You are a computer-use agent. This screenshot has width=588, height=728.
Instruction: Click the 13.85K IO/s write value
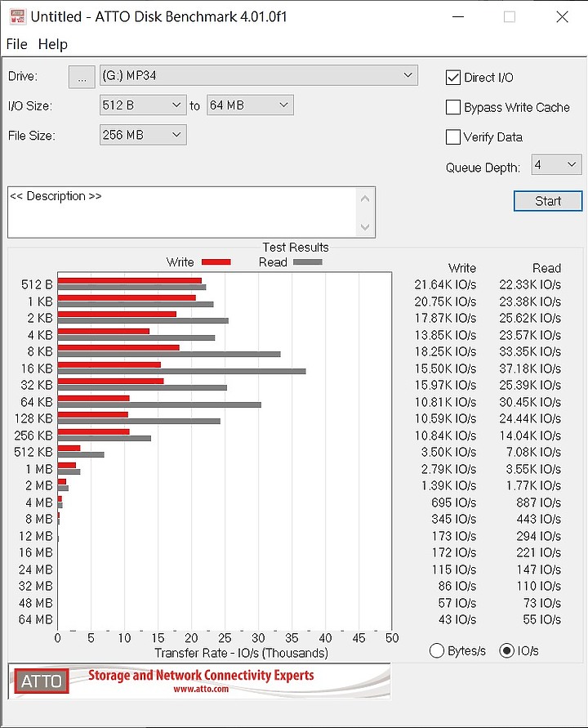(x=445, y=335)
